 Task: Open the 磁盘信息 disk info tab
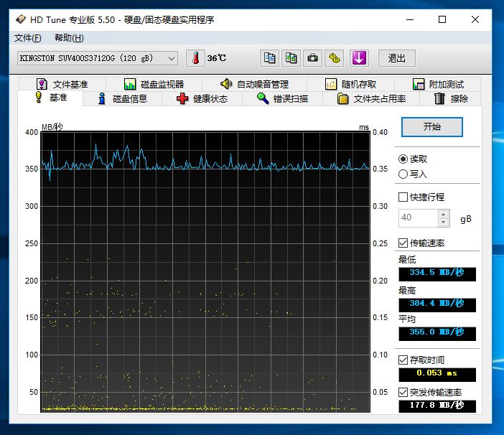click(x=121, y=99)
